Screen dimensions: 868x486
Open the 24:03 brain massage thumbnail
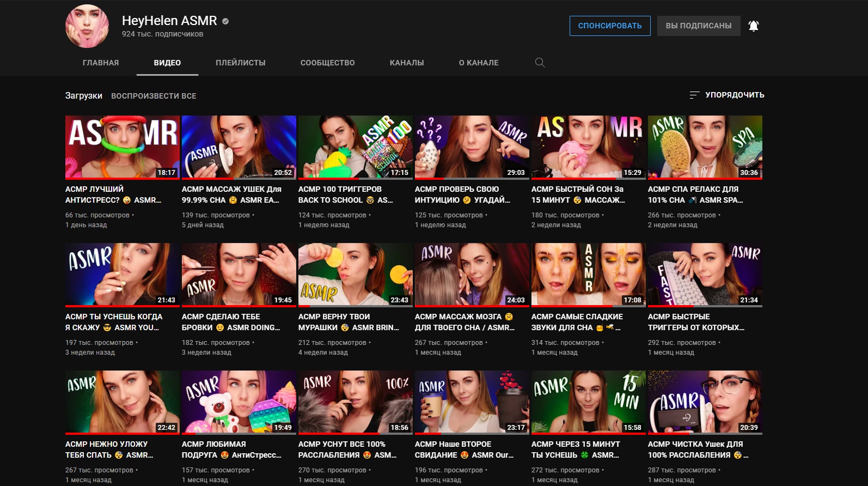point(472,275)
